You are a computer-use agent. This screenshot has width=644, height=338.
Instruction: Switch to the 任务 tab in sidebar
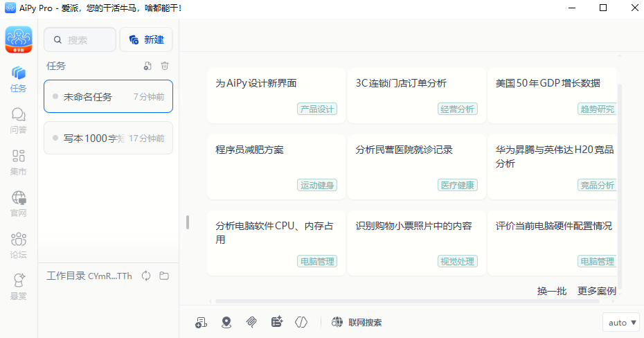19,78
